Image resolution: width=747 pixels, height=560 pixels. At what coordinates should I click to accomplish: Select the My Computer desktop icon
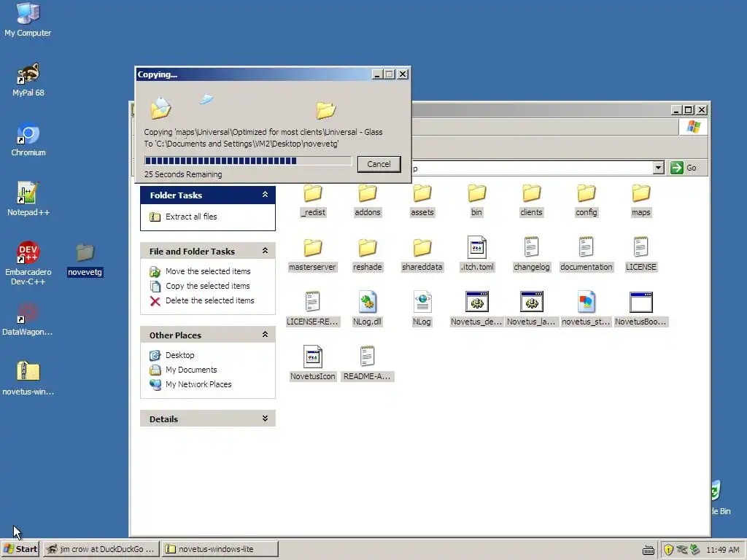28,20
